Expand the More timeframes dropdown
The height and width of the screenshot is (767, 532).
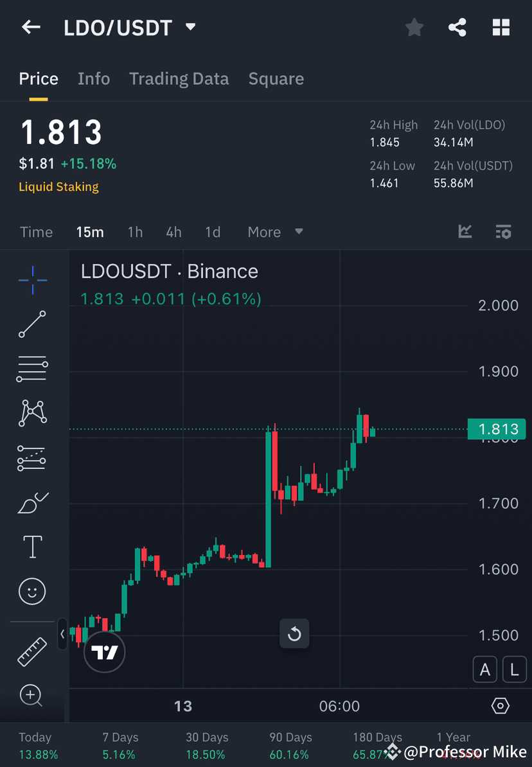tap(275, 232)
